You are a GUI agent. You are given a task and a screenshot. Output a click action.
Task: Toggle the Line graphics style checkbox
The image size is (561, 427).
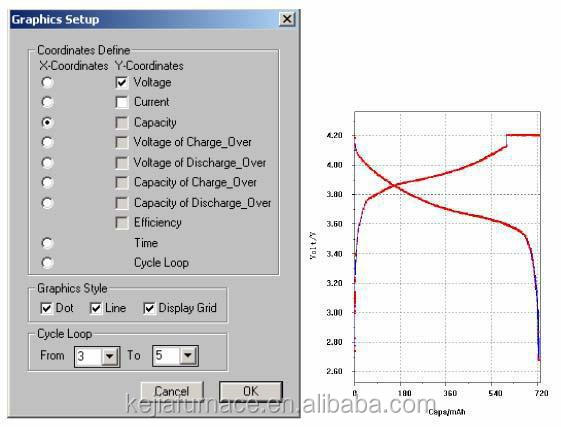(96, 308)
